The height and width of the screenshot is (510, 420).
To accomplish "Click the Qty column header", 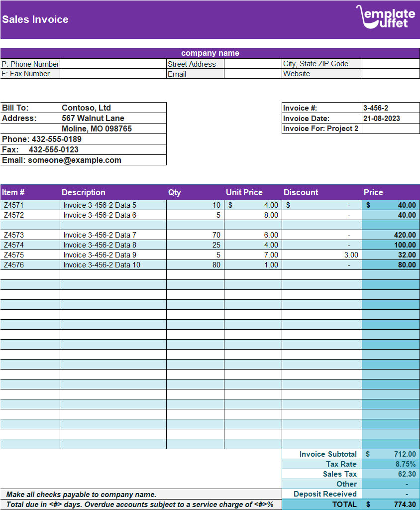I will (174, 192).
